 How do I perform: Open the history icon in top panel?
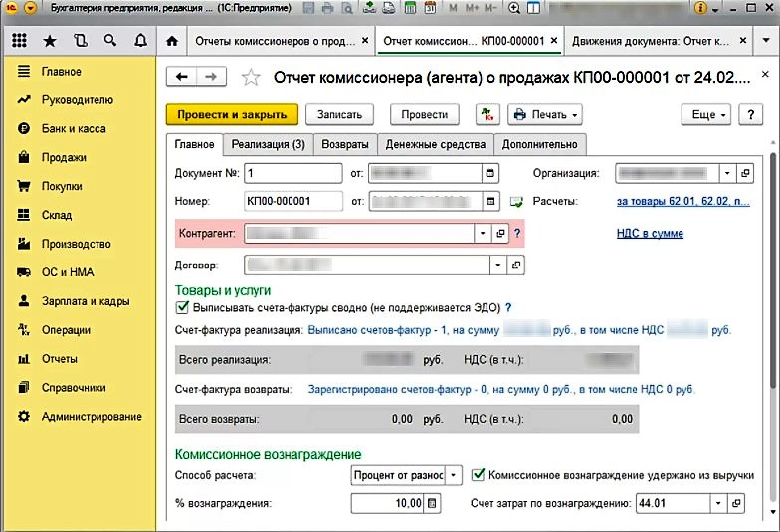pos(80,42)
